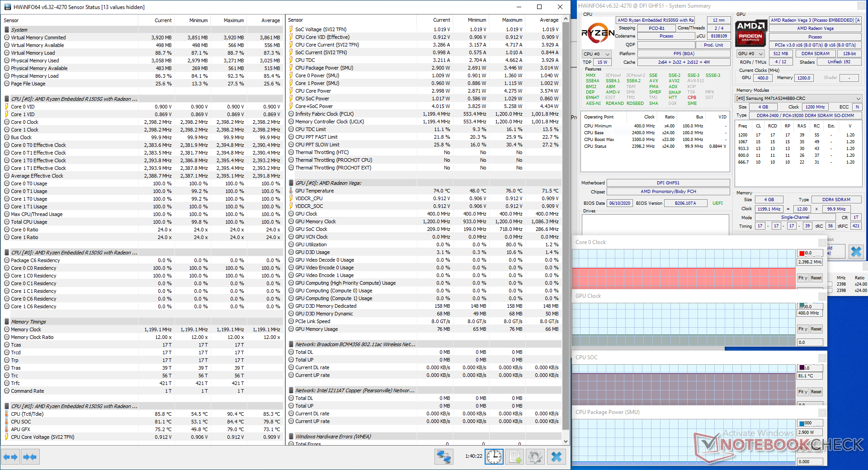Screen dimensions: 868x470
Task: Select the CPU Package Power (SMU) row
Action: [424, 68]
